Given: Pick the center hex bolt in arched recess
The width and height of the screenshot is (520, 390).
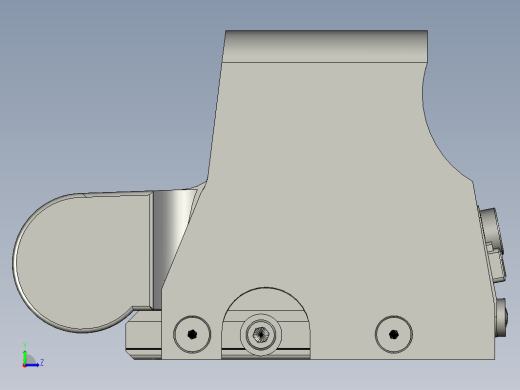Looking at the screenshot, I should click(x=261, y=334).
